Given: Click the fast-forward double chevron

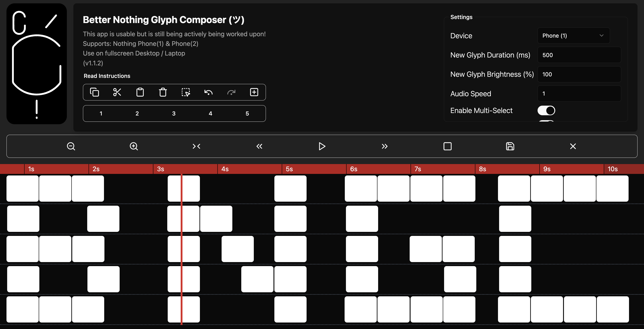Looking at the screenshot, I should (x=385, y=146).
